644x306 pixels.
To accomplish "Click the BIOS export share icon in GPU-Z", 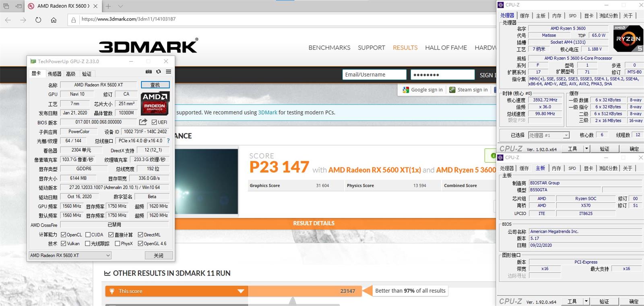I will pyautogui.click(x=143, y=122).
